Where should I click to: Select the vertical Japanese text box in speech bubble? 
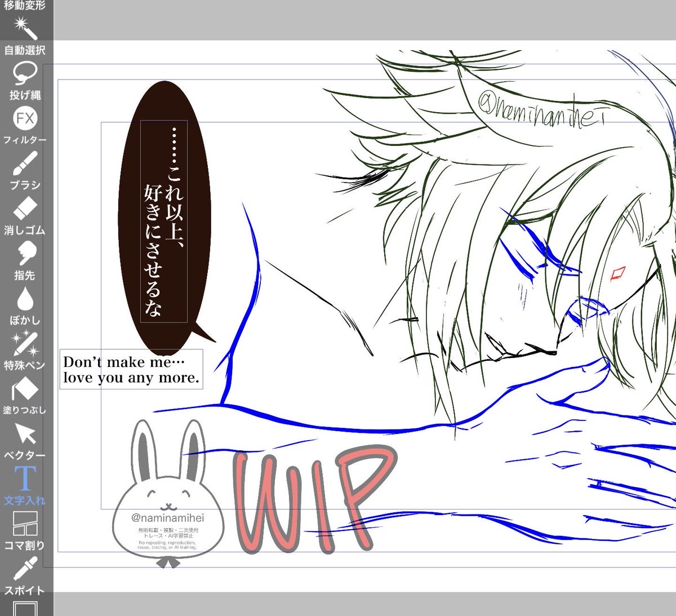click(164, 221)
